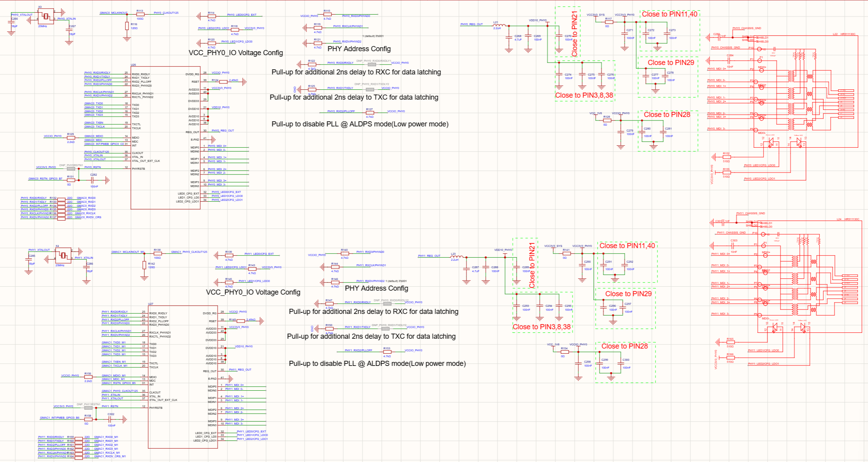Select inductor L23 2.2uH symbol

point(457,257)
